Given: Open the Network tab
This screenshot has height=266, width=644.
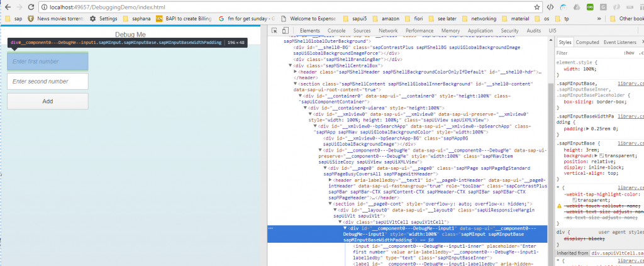Looking at the screenshot, I should coord(388,31).
